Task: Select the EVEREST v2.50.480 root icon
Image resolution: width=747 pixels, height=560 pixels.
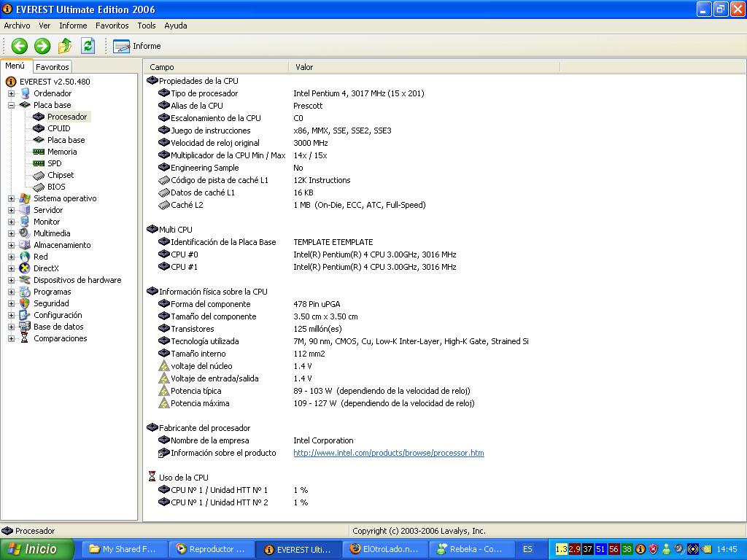Action: tap(10, 82)
